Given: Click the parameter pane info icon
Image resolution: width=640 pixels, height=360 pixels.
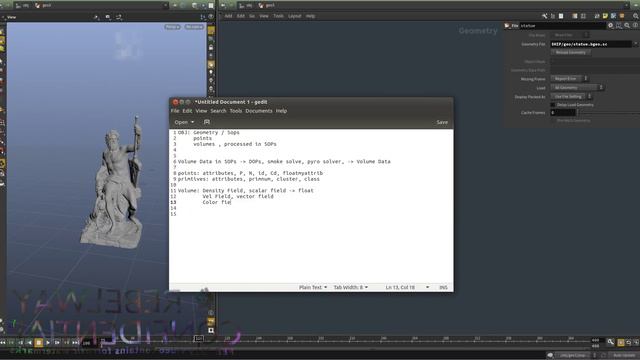Looking at the screenshot, I should coord(635,25).
